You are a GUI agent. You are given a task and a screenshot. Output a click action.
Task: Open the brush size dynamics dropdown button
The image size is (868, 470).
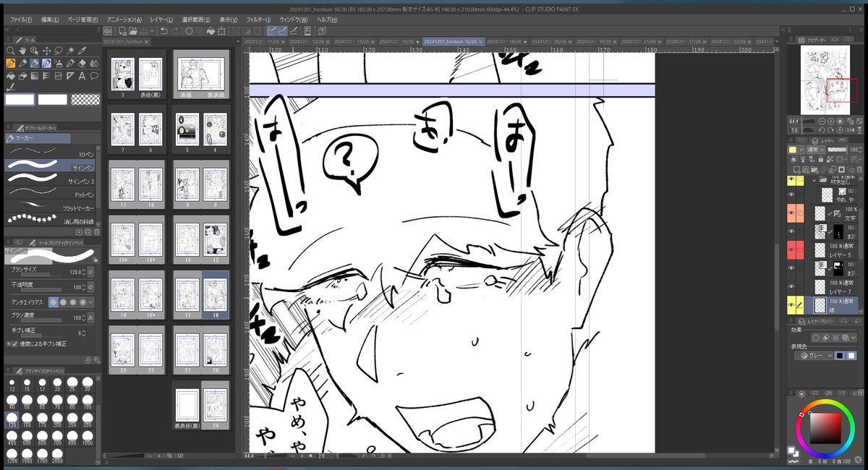pos(90,272)
